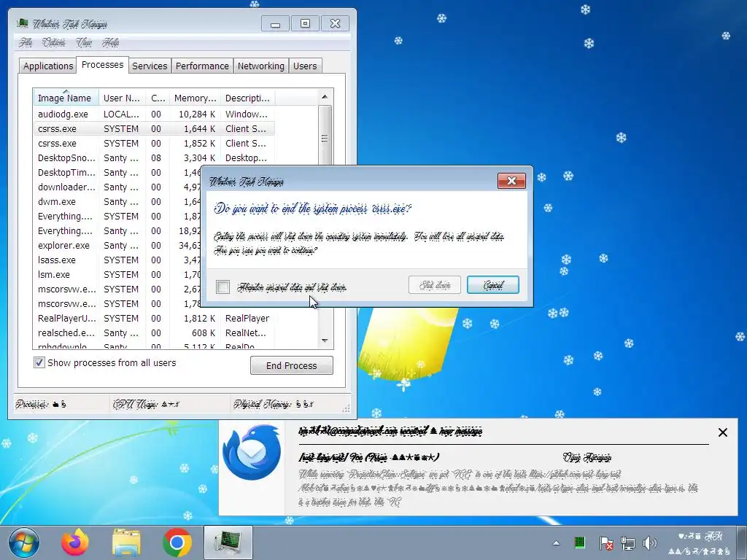Open Action Center flag tray icon
This screenshot has height=560, width=747.
point(606,542)
